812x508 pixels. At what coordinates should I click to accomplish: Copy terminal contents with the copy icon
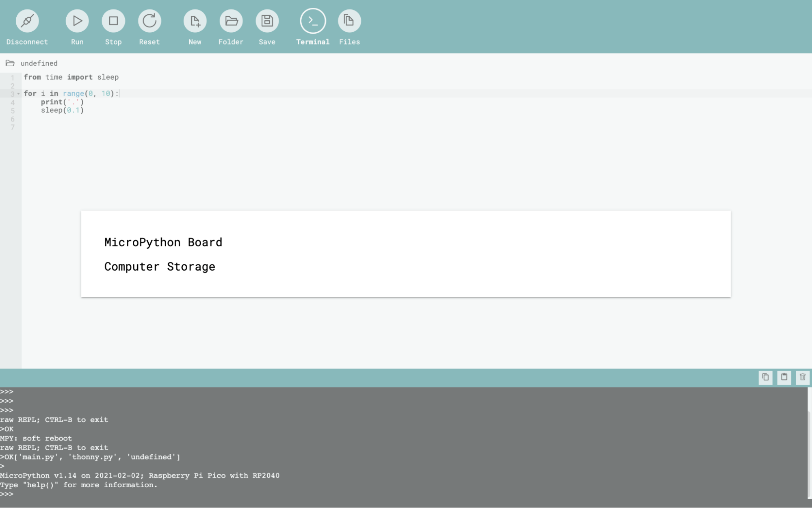click(765, 378)
